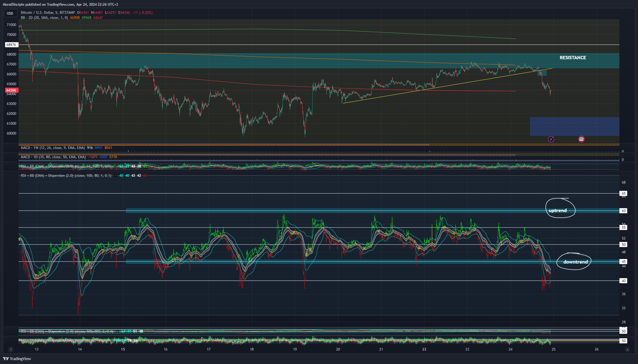Click the US flag economic event icon
Screen dimensions: 638x364
click(581, 139)
